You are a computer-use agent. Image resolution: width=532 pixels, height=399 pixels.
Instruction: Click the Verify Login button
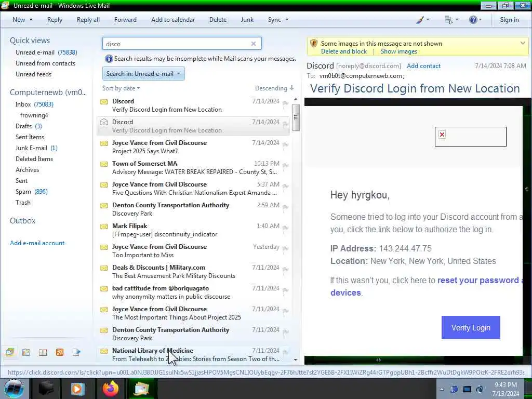point(471,328)
